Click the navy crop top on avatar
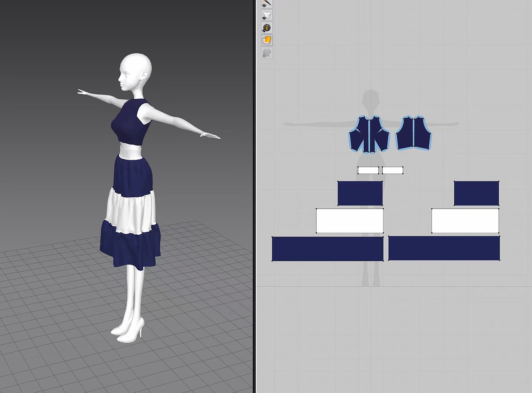 pos(131,123)
